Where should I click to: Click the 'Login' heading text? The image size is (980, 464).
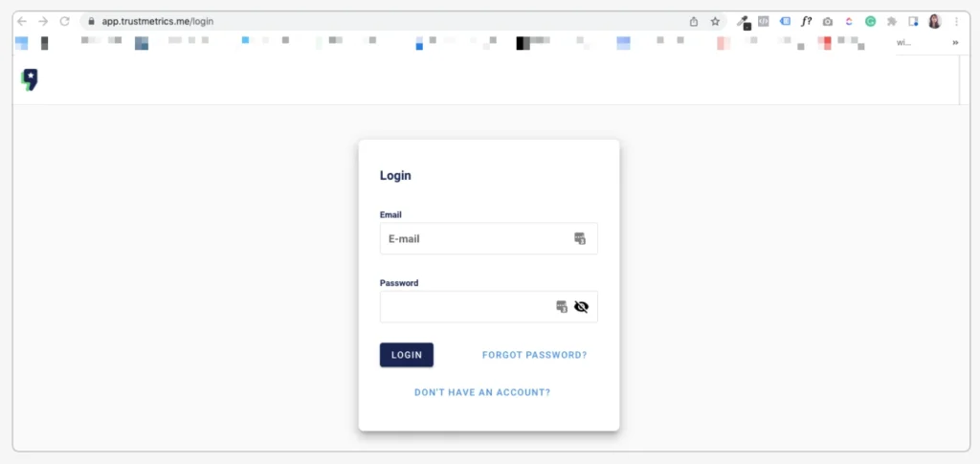(x=395, y=175)
